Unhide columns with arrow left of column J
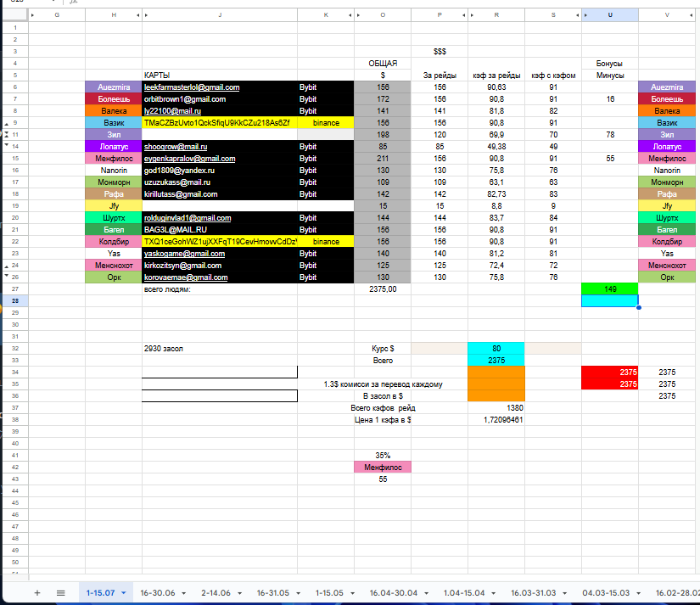The image size is (700, 605). click(x=146, y=15)
